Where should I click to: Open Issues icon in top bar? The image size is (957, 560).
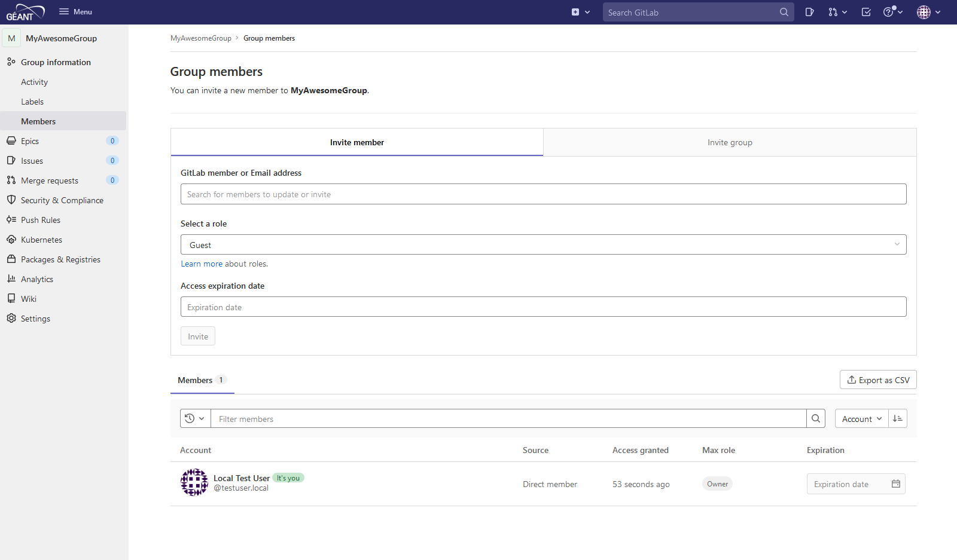point(809,12)
